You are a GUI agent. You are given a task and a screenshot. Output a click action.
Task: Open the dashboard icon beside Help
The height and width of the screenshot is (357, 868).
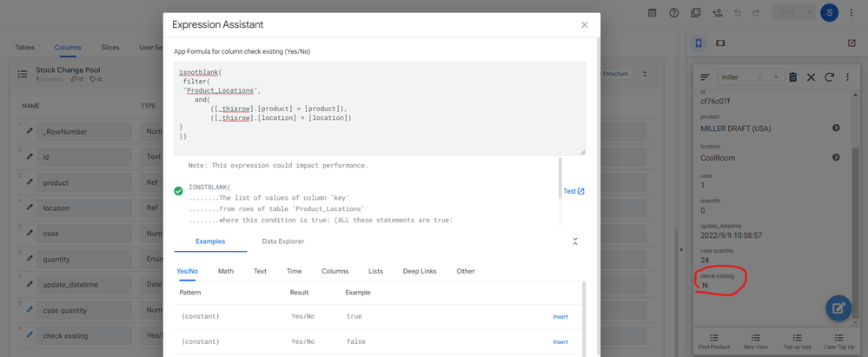[x=653, y=13]
